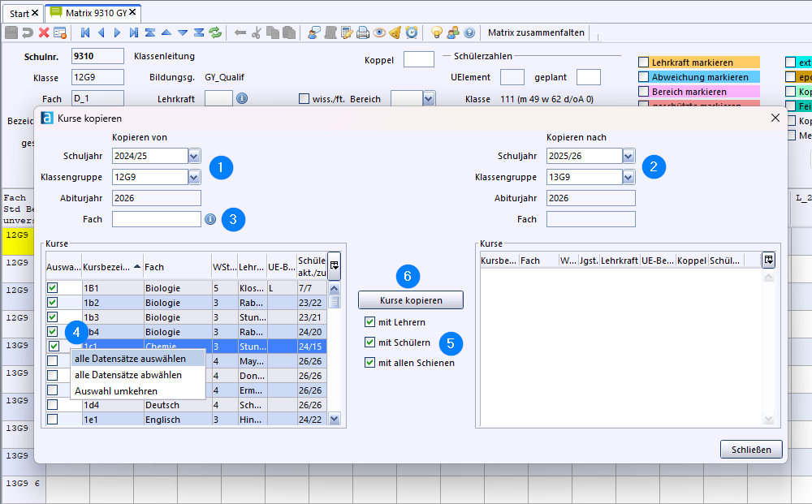The image size is (812, 504).
Task: Click the red X delete icon in toolbar
Action: pos(44,33)
